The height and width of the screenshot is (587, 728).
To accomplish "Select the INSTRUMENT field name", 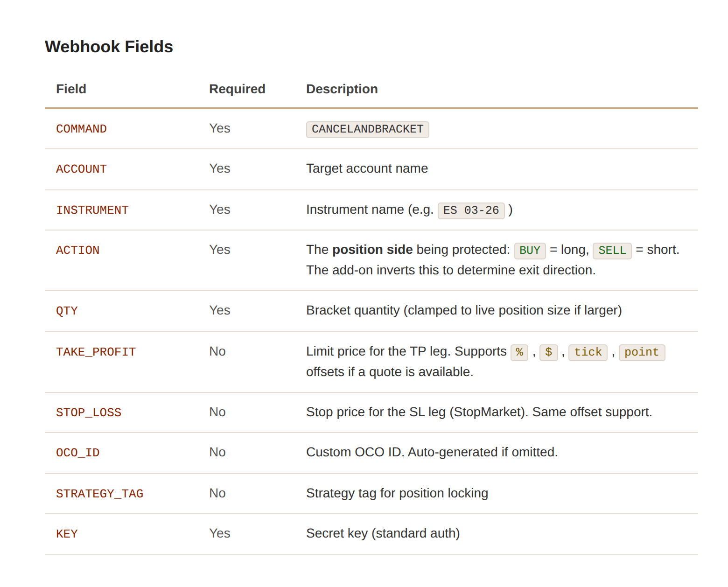I will click(92, 210).
